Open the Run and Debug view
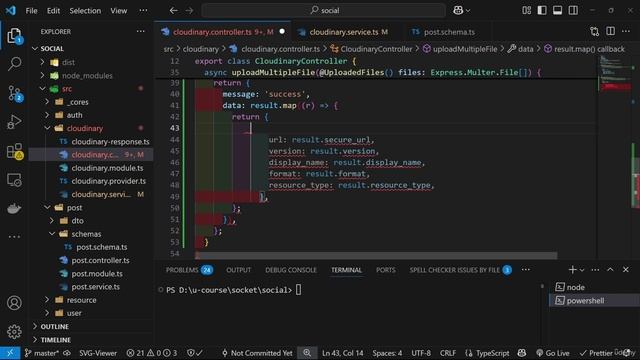This screenshot has width=640, height=360. pyautogui.click(x=14, y=122)
